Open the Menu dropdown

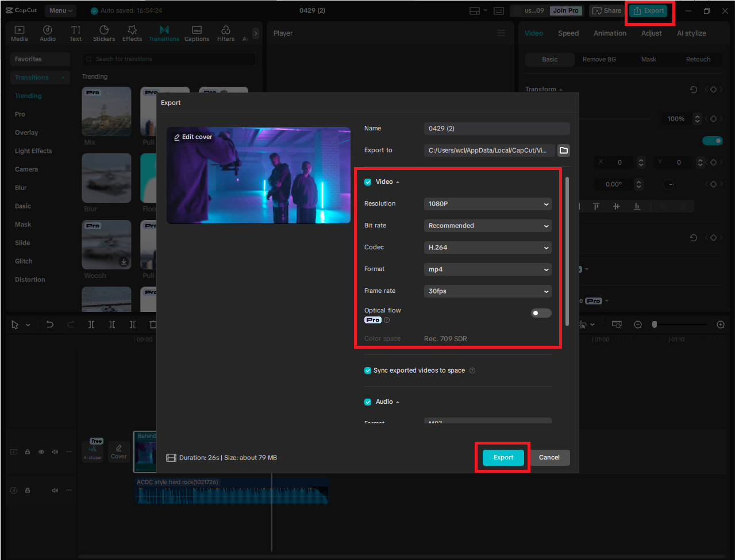(x=61, y=11)
